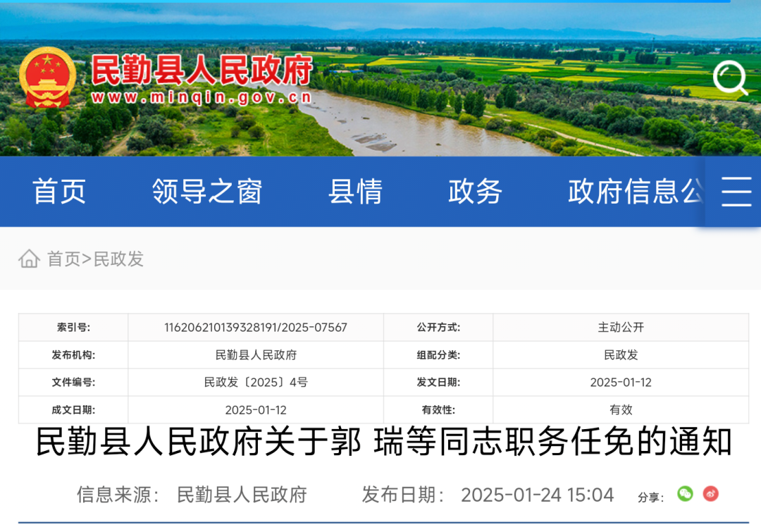761x532 pixels.
Task: Select 首页 in the blue navigation bar
Action: [x=59, y=191]
